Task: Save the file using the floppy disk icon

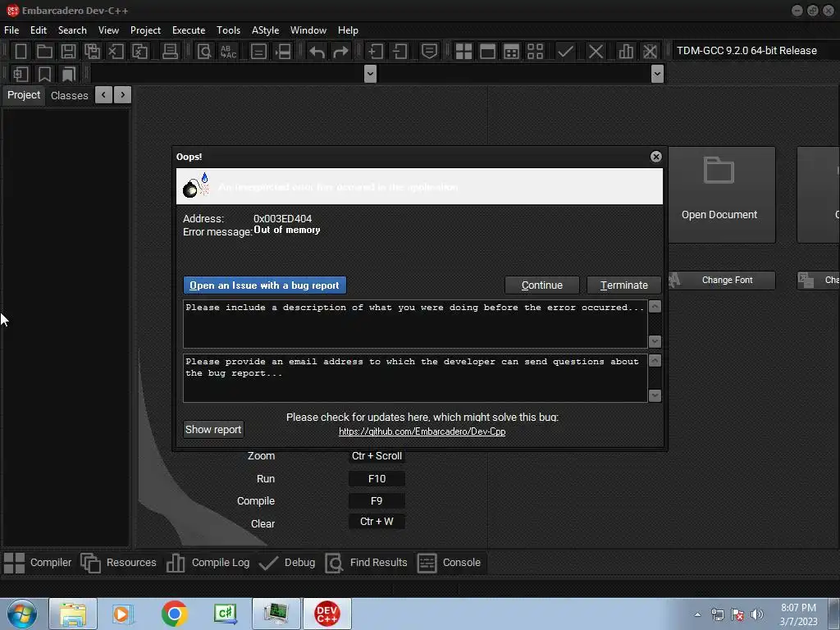Action: [x=68, y=52]
